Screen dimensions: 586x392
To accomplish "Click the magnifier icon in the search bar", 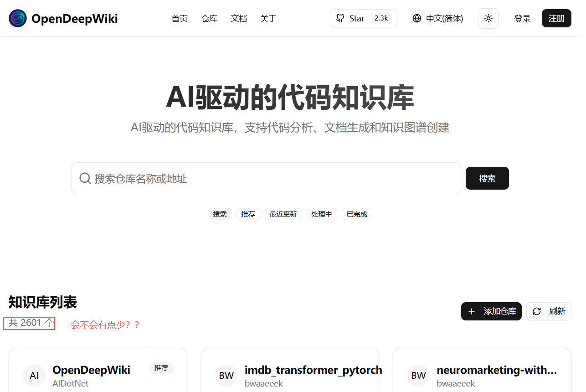I will click(85, 178).
